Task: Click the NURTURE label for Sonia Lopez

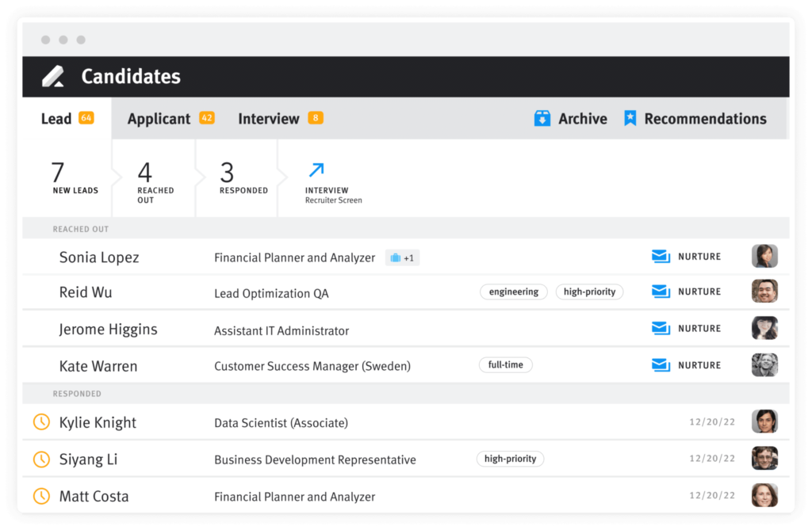Action: [x=699, y=257]
